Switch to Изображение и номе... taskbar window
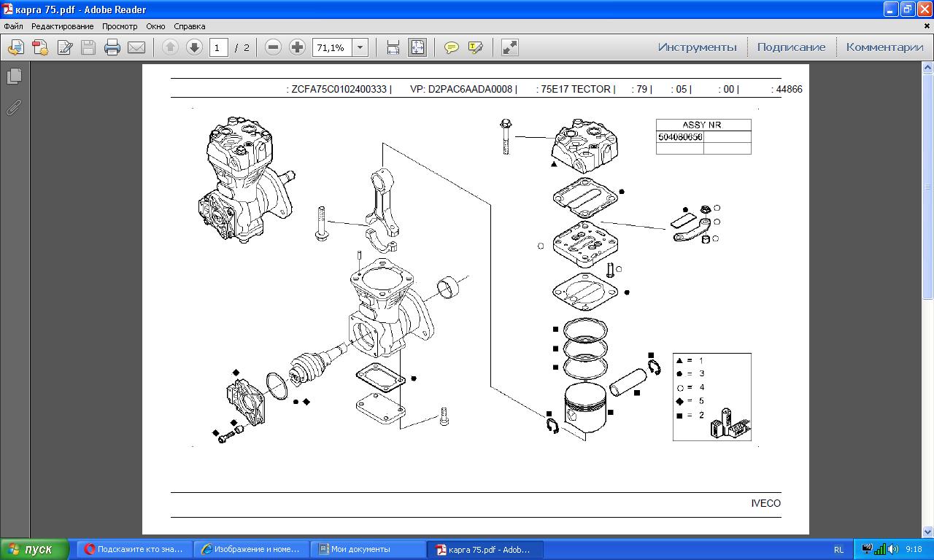 pyautogui.click(x=252, y=549)
